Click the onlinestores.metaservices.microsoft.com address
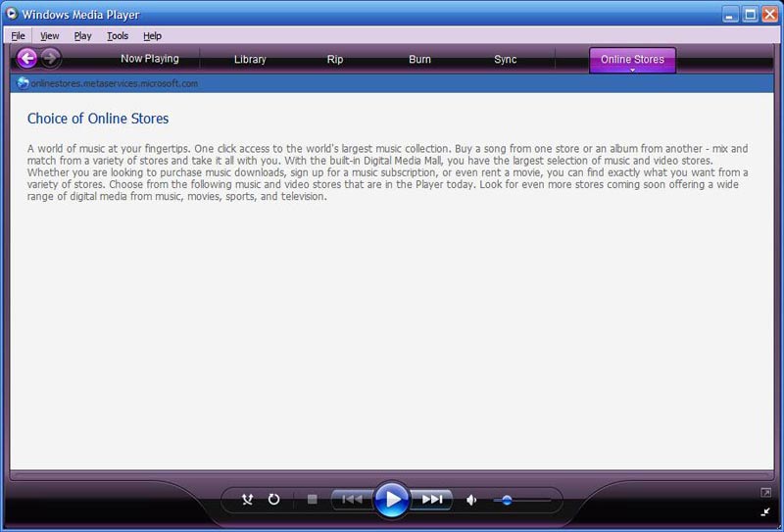This screenshot has width=784, height=532. pos(115,83)
